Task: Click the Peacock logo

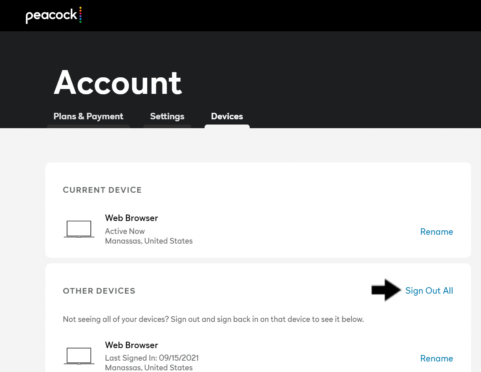Action: pos(54,15)
